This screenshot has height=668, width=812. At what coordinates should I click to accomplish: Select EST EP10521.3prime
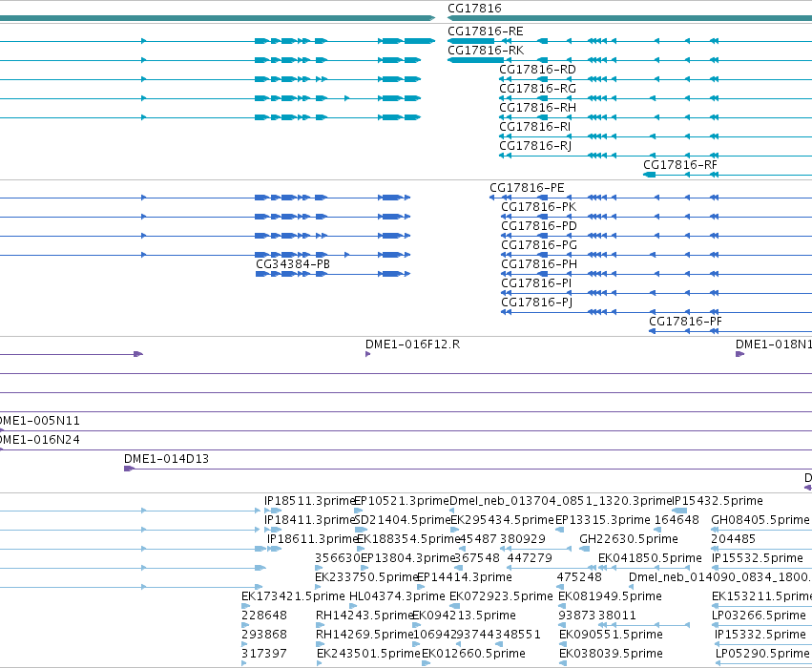402,501
